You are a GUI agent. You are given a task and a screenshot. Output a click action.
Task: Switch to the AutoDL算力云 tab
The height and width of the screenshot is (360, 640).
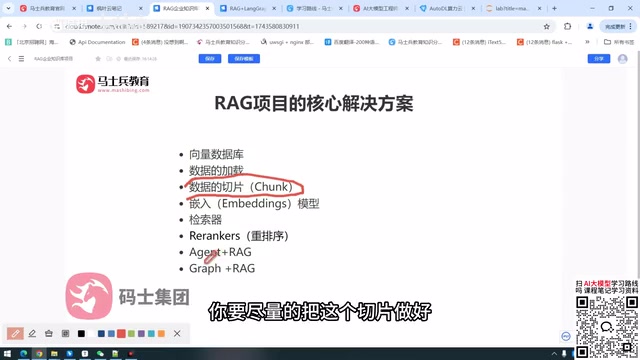point(447,8)
